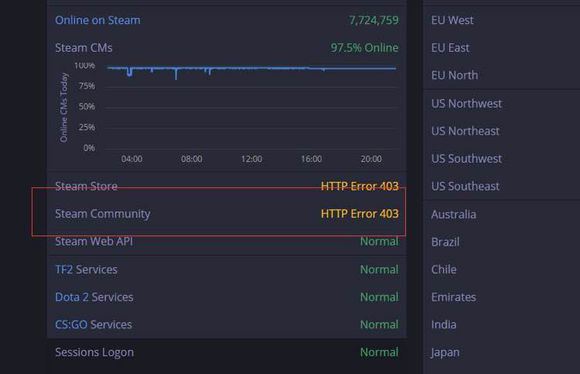
Task: Open the CS:GO Services link
Action: (x=93, y=324)
